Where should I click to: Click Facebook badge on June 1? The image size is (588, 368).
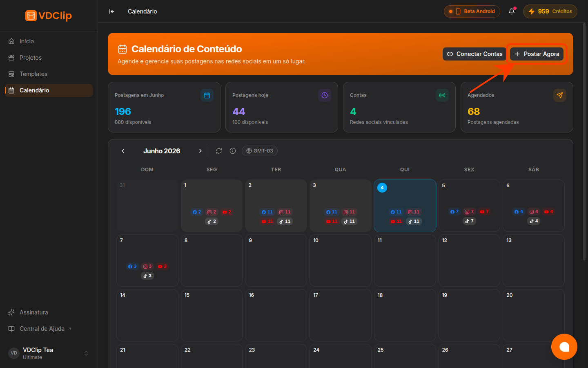197,212
